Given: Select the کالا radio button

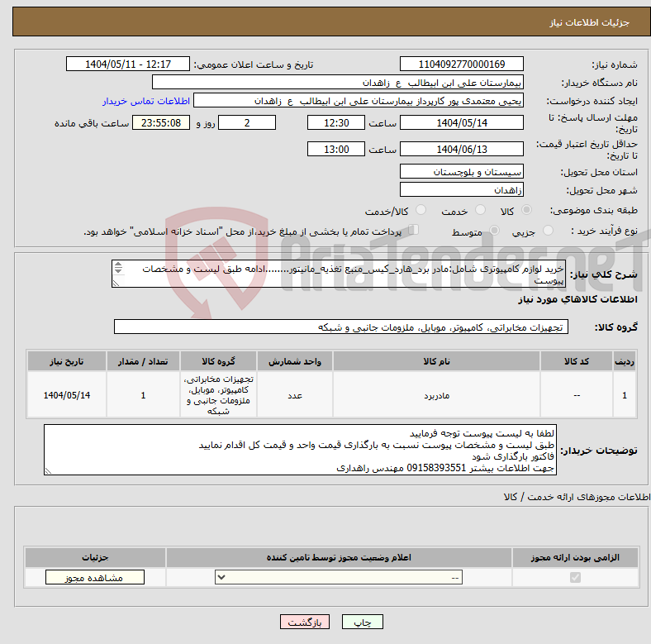Looking at the screenshot, I should click(526, 210).
